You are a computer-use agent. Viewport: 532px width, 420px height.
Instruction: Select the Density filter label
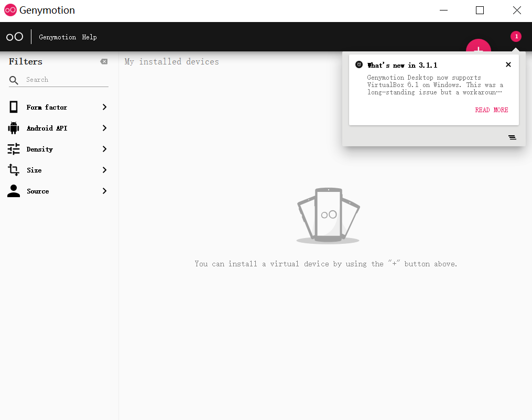coord(40,149)
